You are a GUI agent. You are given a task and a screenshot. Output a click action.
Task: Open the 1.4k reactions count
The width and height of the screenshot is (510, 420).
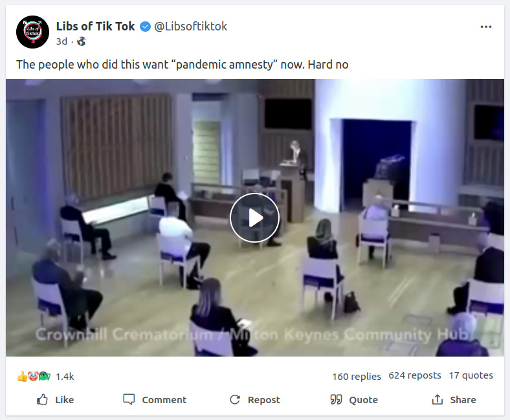[65, 377]
